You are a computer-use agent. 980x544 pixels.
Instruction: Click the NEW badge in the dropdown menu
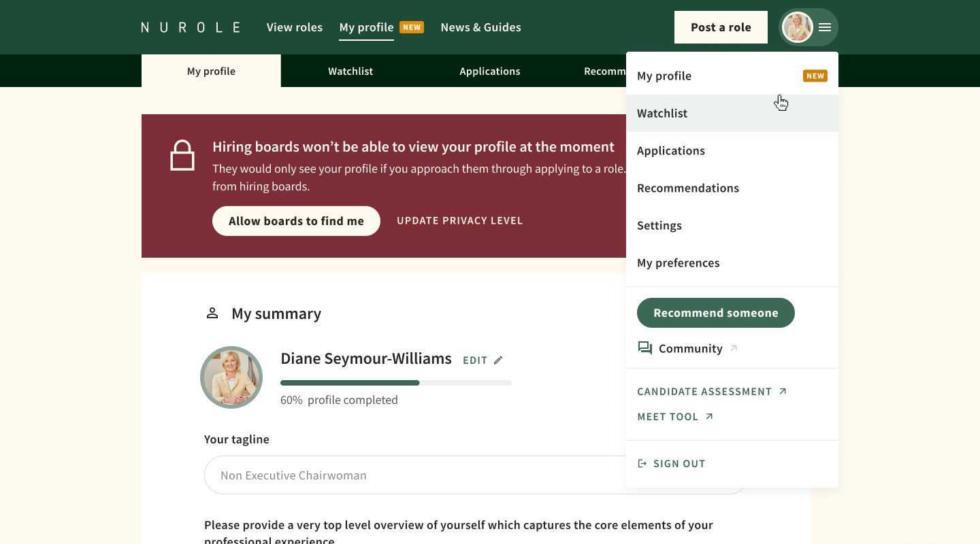(815, 75)
